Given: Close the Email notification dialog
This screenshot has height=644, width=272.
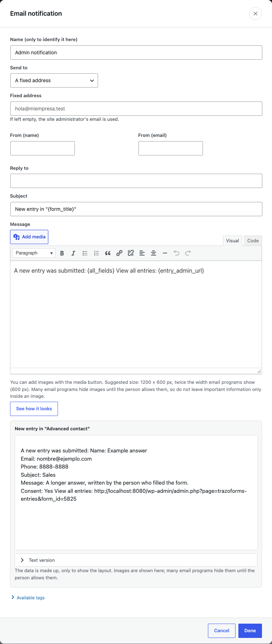Looking at the screenshot, I should pyautogui.click(x=256, y=14).
